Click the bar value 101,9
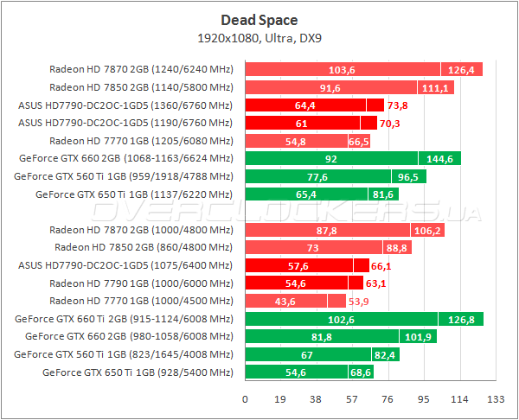Image resolution: width=519 pixels, height=420 pixels. [x=418, y=337]
